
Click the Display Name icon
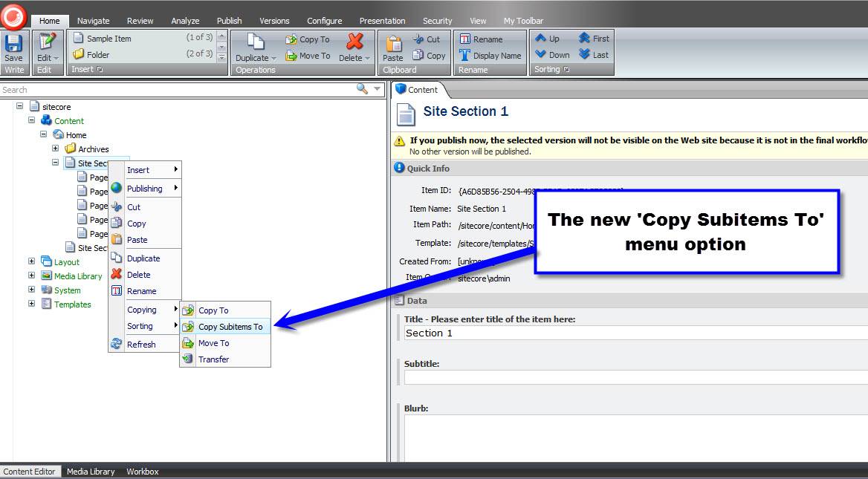[465, 55]
